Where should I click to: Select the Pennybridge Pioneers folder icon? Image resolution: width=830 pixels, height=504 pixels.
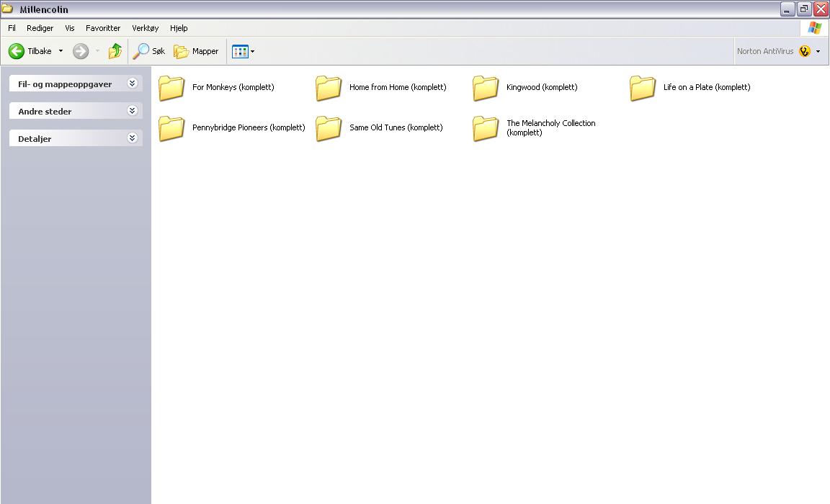coord(171,128)
